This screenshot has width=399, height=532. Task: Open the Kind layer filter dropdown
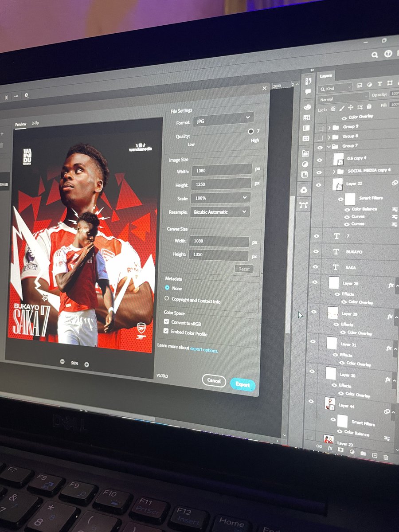[x=335, y=88]
